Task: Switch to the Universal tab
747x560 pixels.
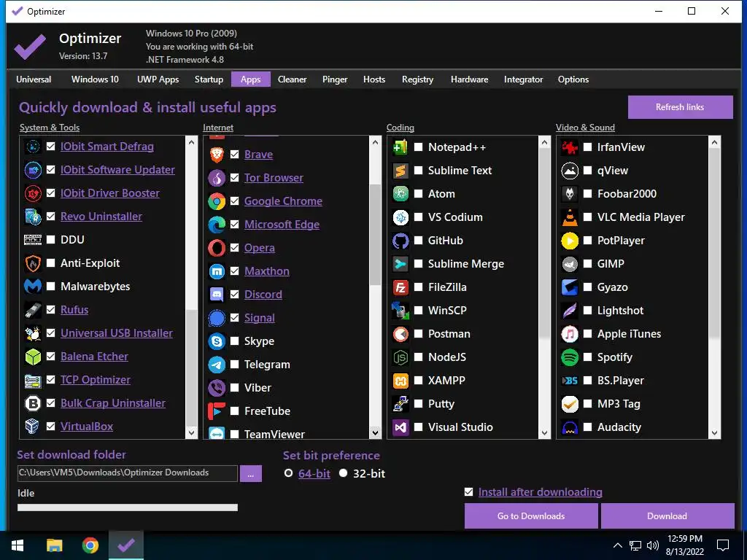Action: [x=34, y=79]
